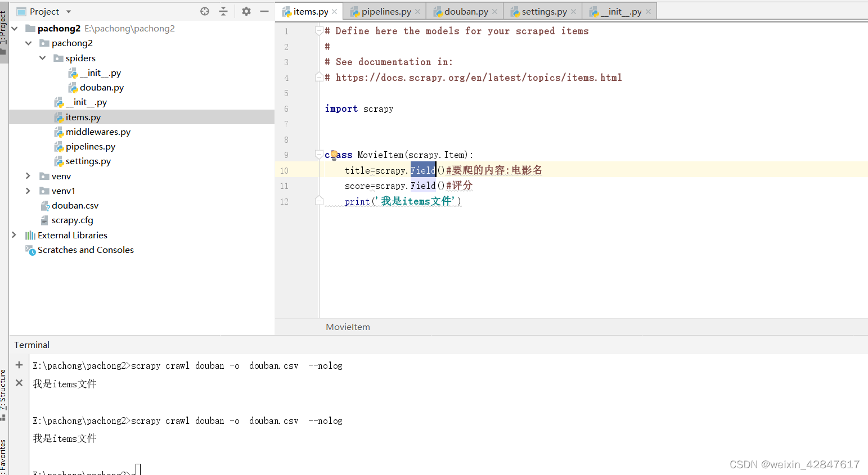Click the collapse all icon in Project toolbar
The height and width of the screenshot is (475, 868).
click(224, 11)
